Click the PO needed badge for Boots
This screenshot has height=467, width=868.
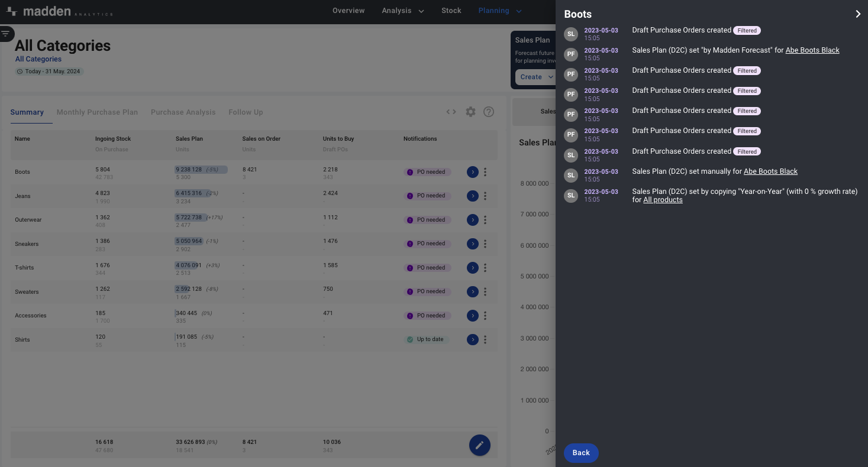tap(427, 172)
